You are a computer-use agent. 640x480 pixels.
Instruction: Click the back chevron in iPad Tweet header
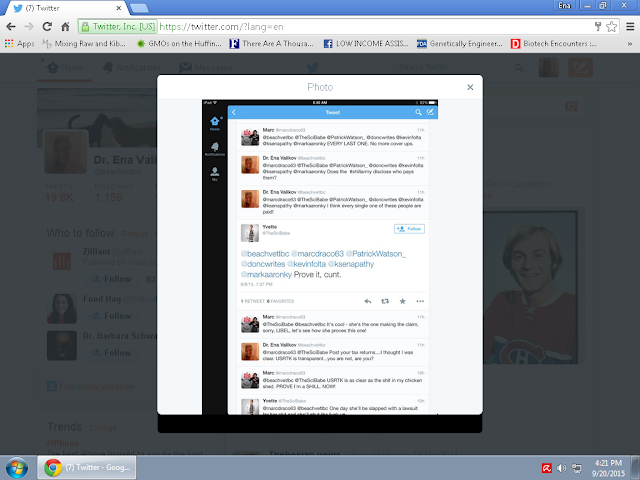[x=234, y=112]
